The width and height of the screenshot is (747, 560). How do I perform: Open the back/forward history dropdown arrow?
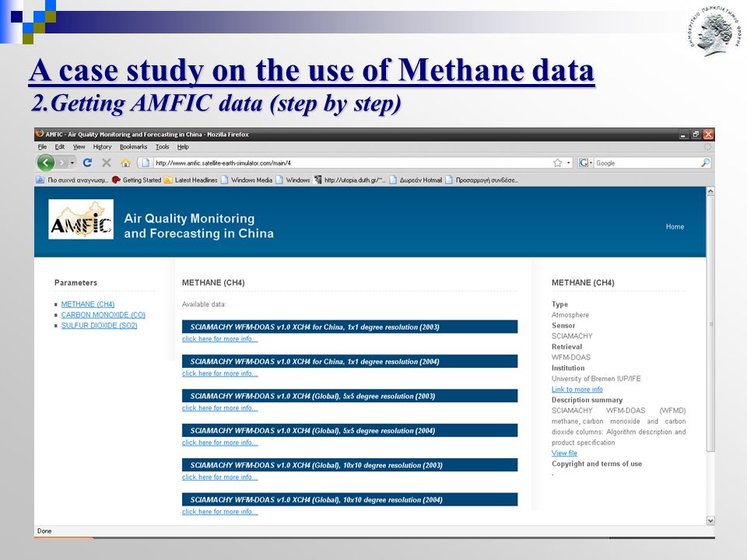coord(72,163)
